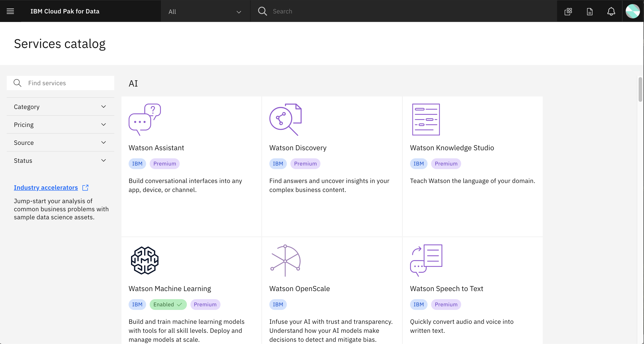Click the notifications bell icon
This screenshot has height=344, width=644.
(611, 11)
